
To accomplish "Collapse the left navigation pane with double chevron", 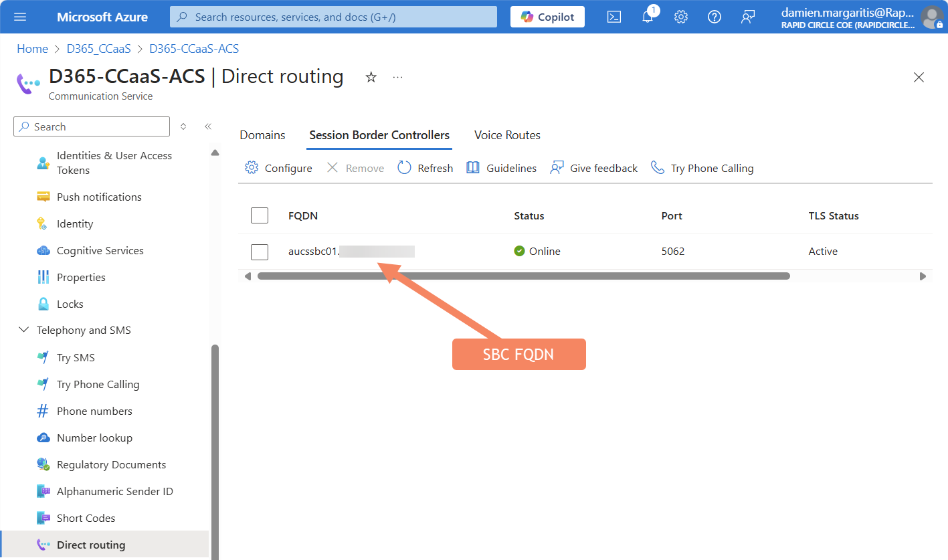I will pos(207,126).
